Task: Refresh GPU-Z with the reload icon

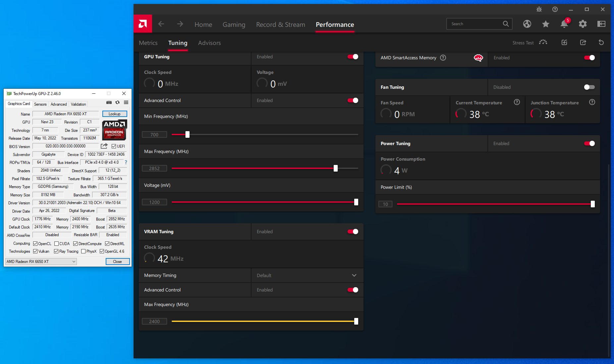Action: 117,102
